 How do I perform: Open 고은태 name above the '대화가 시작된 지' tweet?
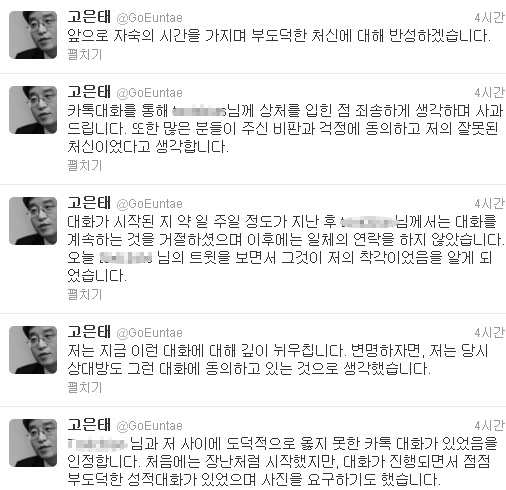pos(89,203)
